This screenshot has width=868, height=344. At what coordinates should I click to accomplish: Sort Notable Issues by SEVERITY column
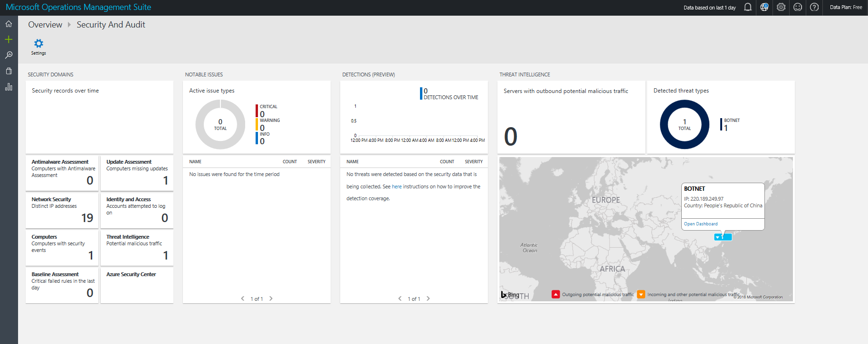pos(316,162)
